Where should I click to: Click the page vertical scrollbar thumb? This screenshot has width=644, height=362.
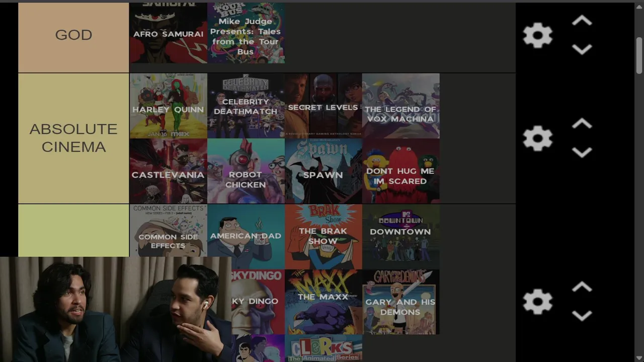coord(639,55)
